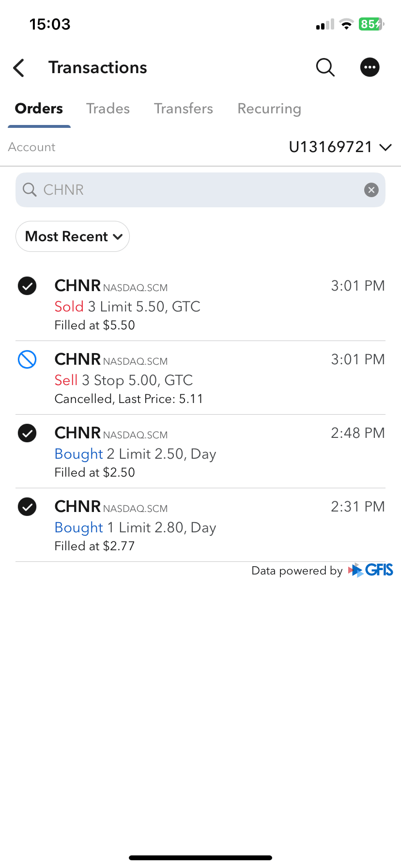
Task: Tap the checkmark on Bought 1 order
Action: [x=27, y=507]
